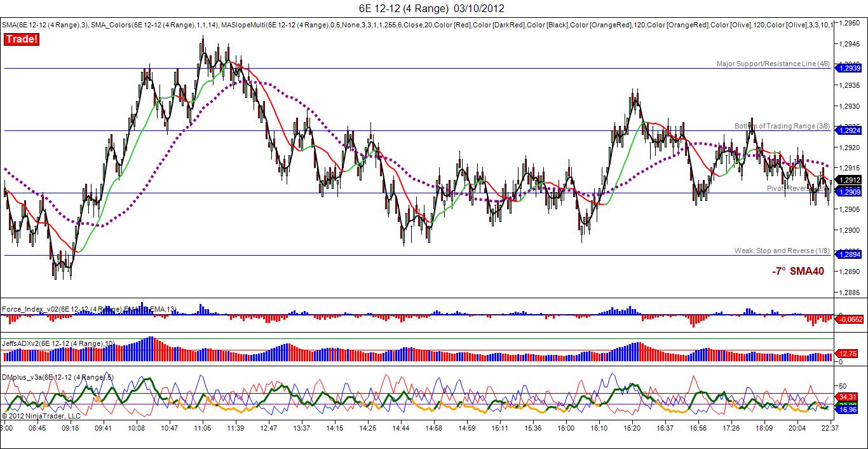The height and width of the screenshot is (449, 868).
Task: Click the 22:37 time axis label
Action: (x=830, y=429)
